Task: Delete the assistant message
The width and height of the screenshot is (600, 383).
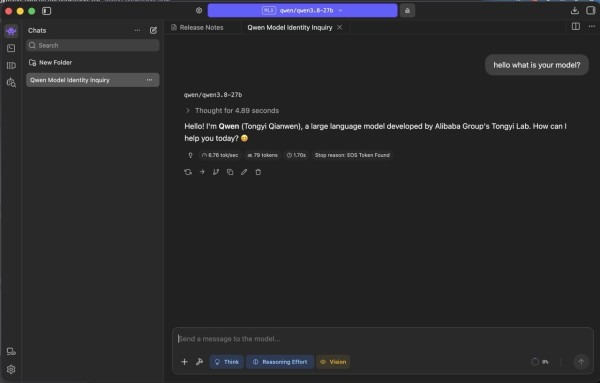Action: 258,172
